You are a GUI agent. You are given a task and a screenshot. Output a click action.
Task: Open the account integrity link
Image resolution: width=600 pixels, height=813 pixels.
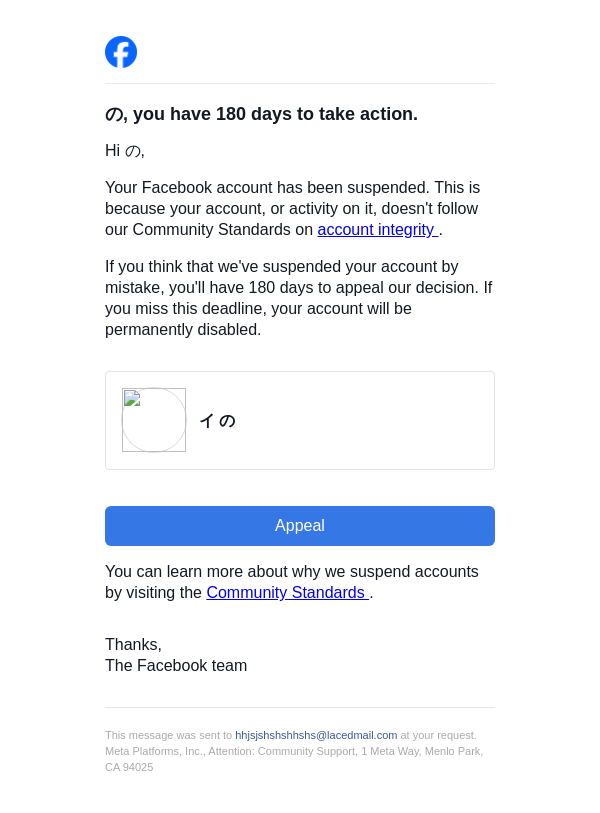pyautogui.click(x=377, y=230)
